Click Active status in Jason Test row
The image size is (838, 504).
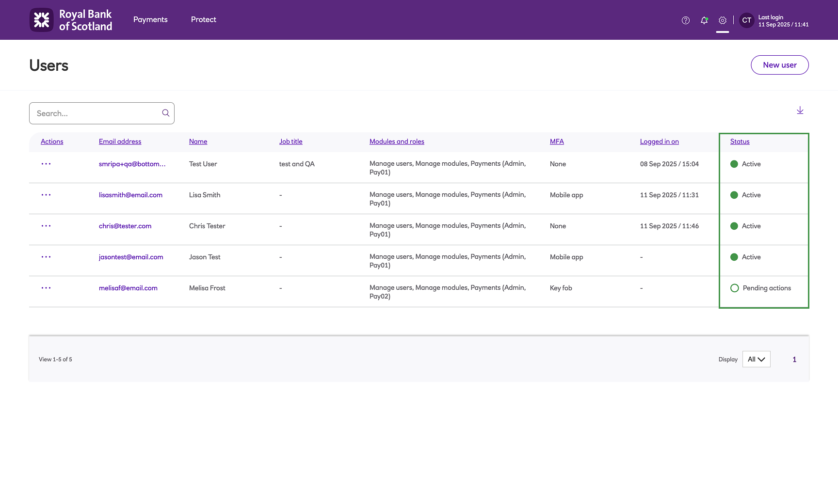coord(751,257)
